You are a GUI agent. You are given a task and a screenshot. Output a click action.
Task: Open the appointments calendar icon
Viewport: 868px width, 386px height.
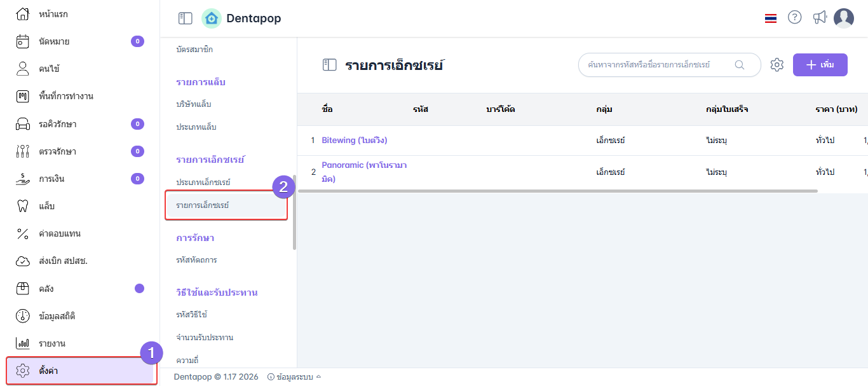pyautogui.click(x=23, y=41)
